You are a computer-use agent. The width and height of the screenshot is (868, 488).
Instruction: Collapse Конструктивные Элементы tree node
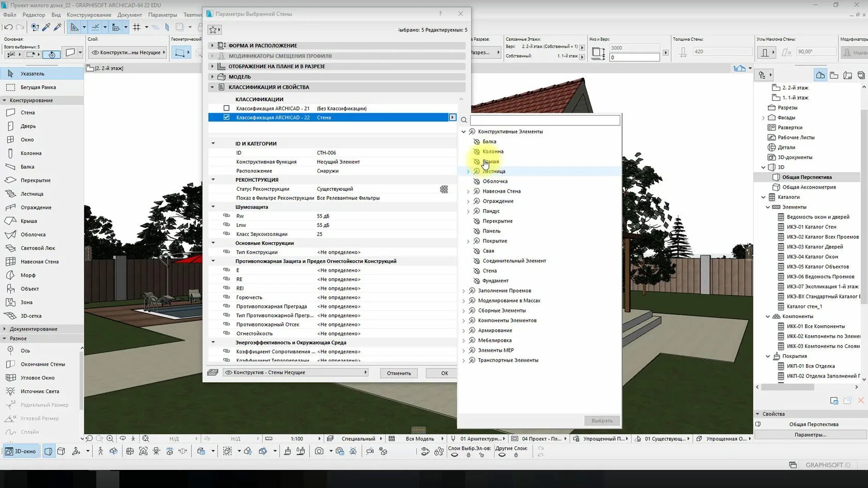(463, 132)
